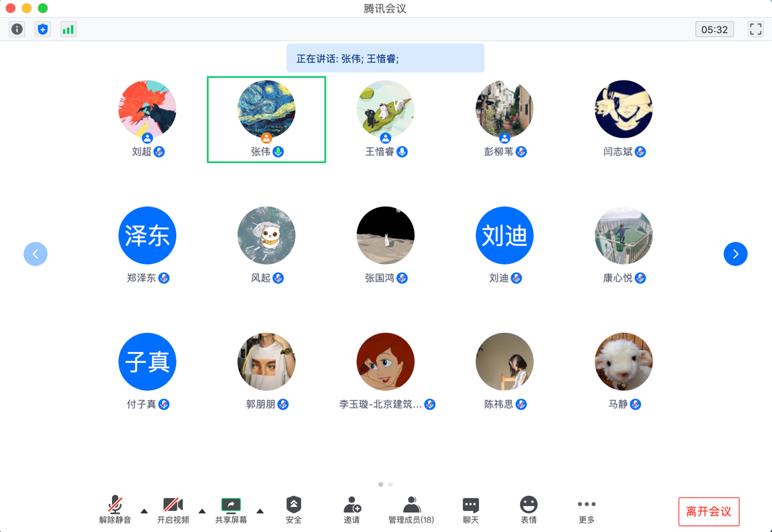The image size is (772, 532).
Task: Go to next page of participants
Action: pyautogui.click(x=735, y=254)
